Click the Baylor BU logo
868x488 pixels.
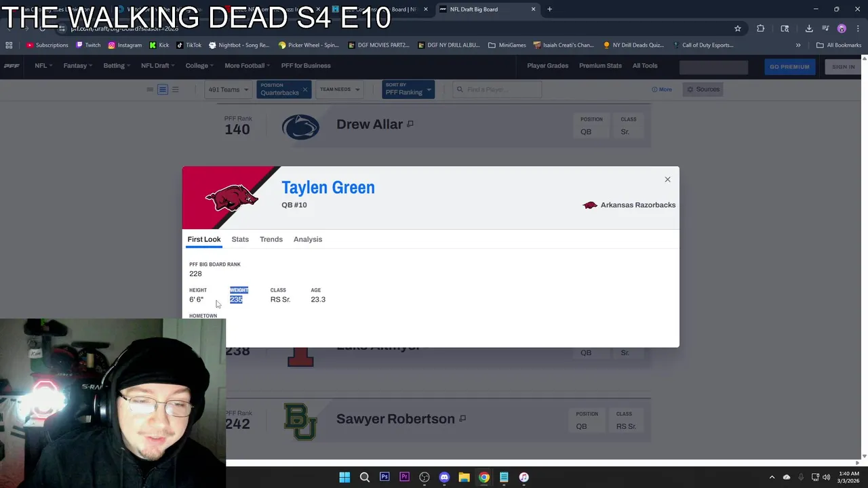tap(300, 422)
